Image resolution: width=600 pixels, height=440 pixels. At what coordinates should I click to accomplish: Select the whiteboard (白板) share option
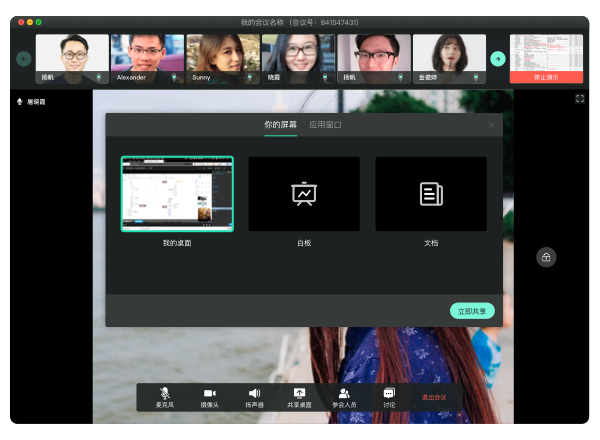pos(304,194)
